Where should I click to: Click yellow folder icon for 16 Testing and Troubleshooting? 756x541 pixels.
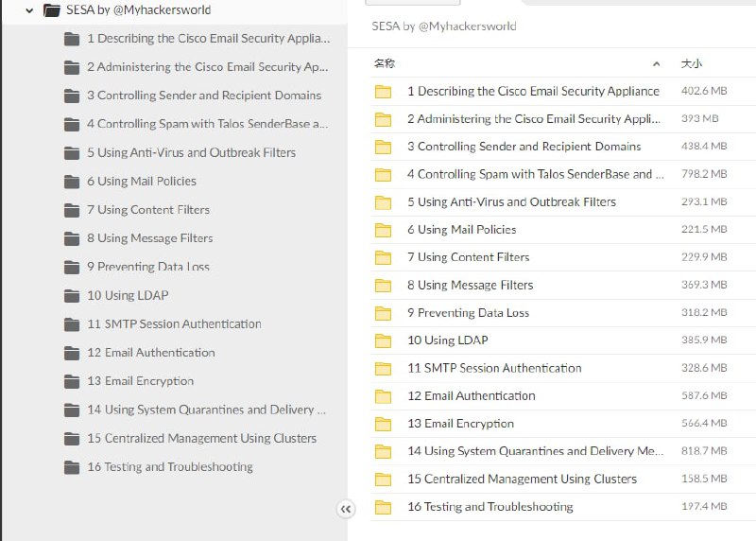point(384,507)
